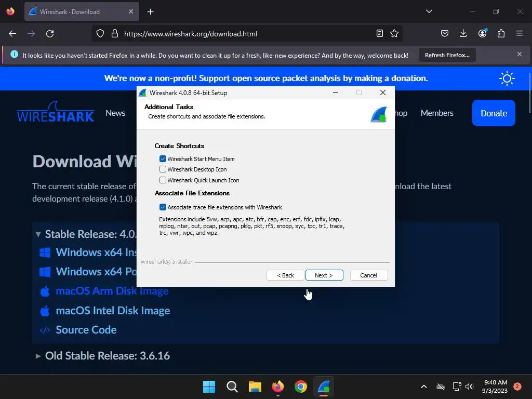Click Refresh Firefox button
This screenshot has height=399, width=532.
[x=447, y=55]
